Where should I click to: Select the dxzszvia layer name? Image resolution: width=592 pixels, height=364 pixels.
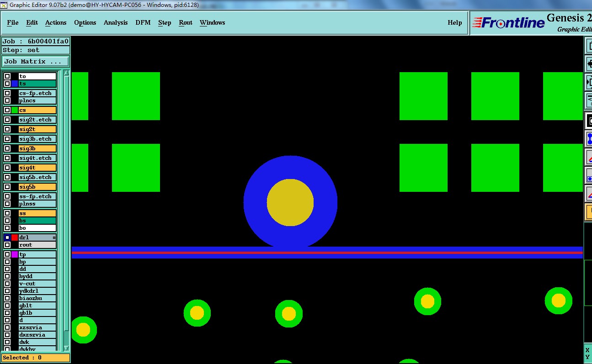[x=37, y=335]
